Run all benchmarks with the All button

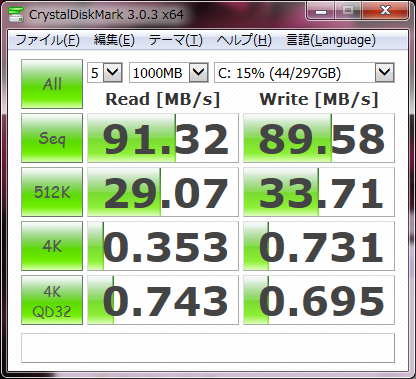point(52,84)
